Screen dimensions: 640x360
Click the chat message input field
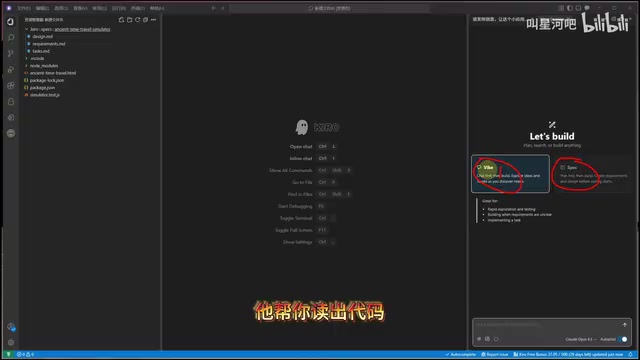pos(547,325)
